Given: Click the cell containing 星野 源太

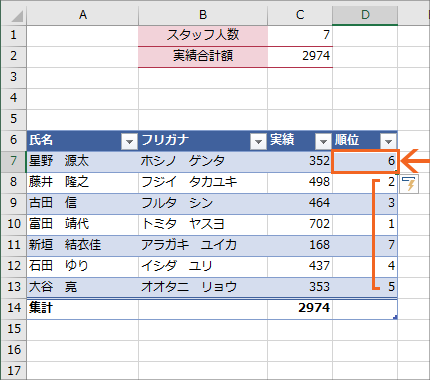Looking at the screenshot, I should [x=82, y=161].
